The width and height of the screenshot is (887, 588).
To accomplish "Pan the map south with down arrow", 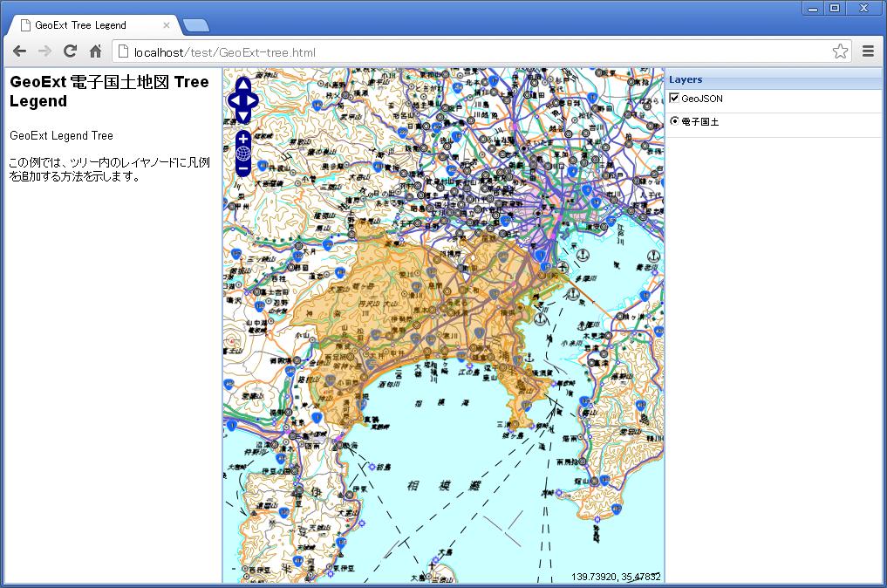I will pos(243,115).
